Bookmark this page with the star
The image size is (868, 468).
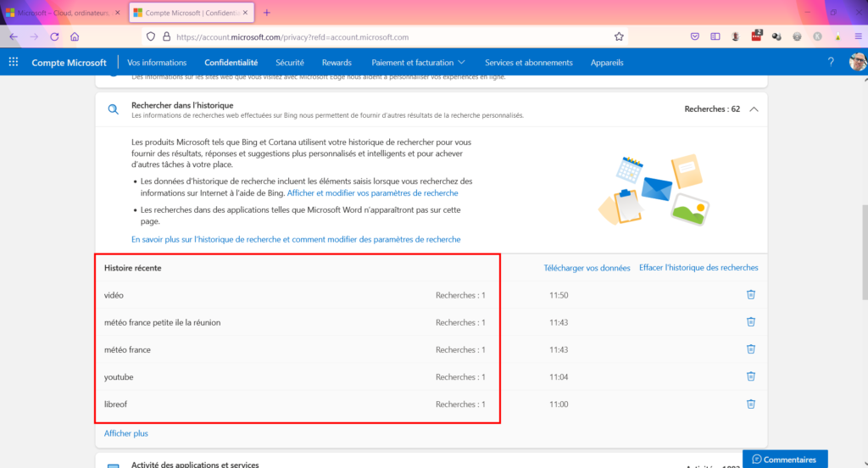click(x=619, y=36)
